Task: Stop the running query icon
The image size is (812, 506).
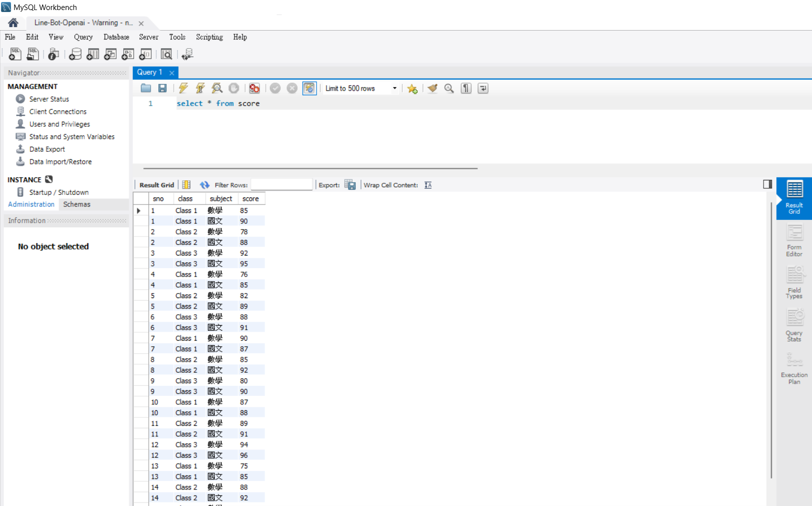Action: (x=234, y=88)
